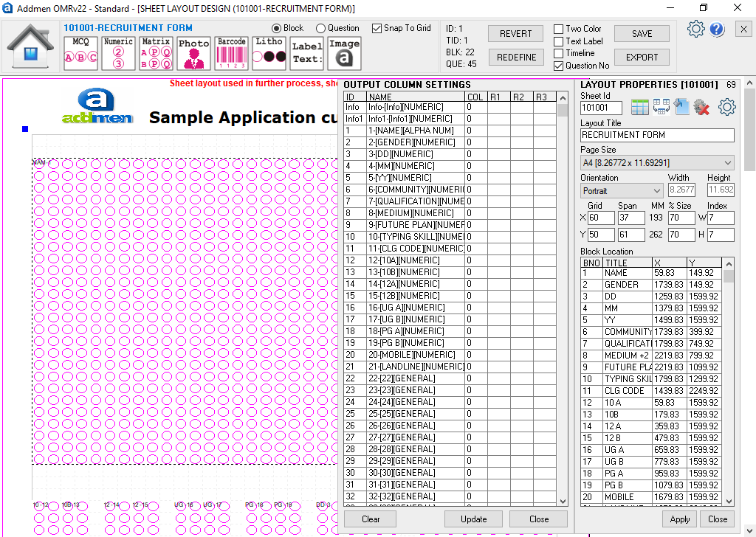
Task: Enable the Text Label checkbox
Action: (x=558, y=41)
